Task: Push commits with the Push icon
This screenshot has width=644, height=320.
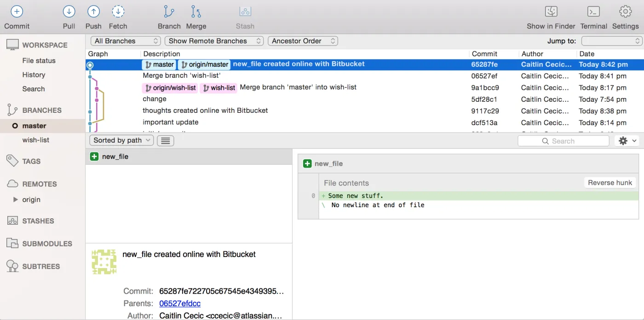Action: (x=93, y=12)
